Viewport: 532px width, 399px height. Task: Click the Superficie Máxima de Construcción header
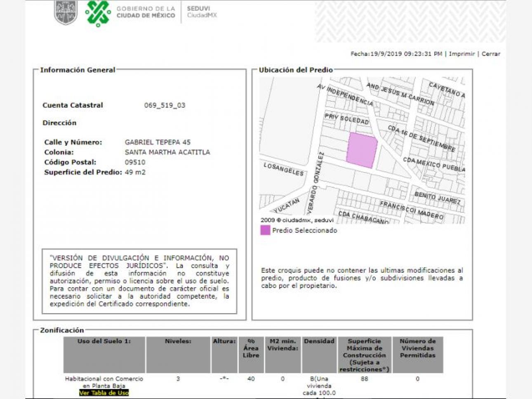click(364, 355)
